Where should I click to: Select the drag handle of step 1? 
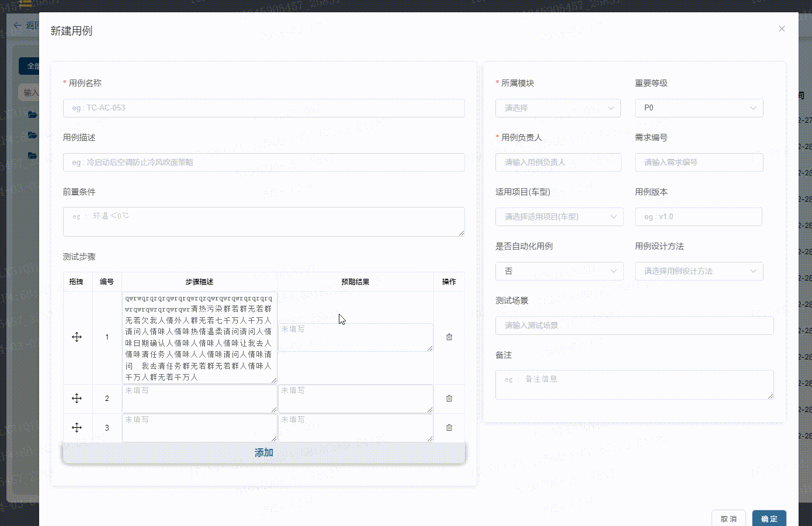pos(77,337)
